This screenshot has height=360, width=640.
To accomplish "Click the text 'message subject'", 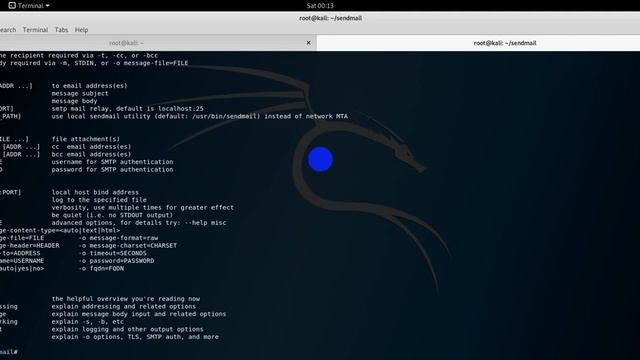I will pos(80,93).
